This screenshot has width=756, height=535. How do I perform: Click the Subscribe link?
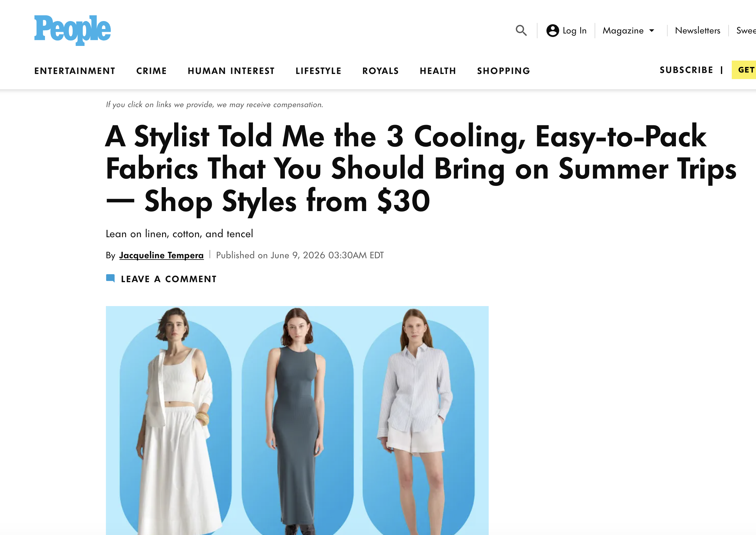[x=686, y=70]
